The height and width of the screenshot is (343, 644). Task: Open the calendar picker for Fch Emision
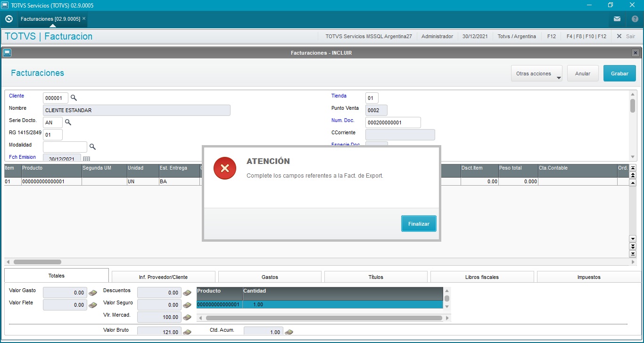pyautogui.click(x=86, y=159)
